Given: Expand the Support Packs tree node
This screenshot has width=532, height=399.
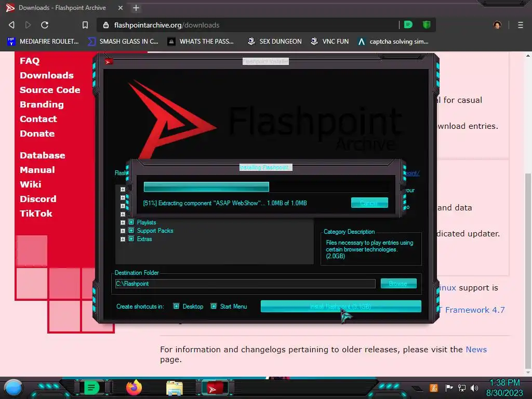Looking at the screenshot, I should 123,231.
